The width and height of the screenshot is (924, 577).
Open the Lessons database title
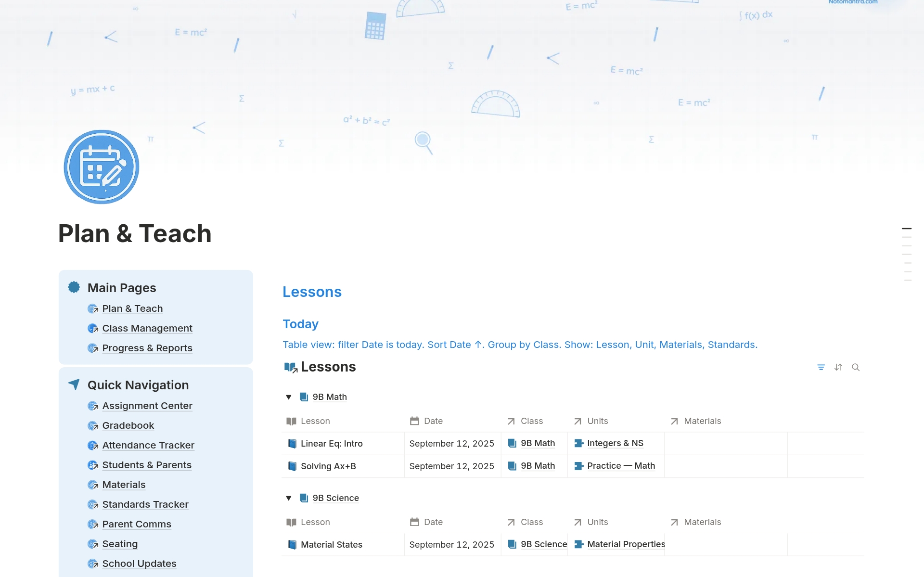(x=328, y=367)
